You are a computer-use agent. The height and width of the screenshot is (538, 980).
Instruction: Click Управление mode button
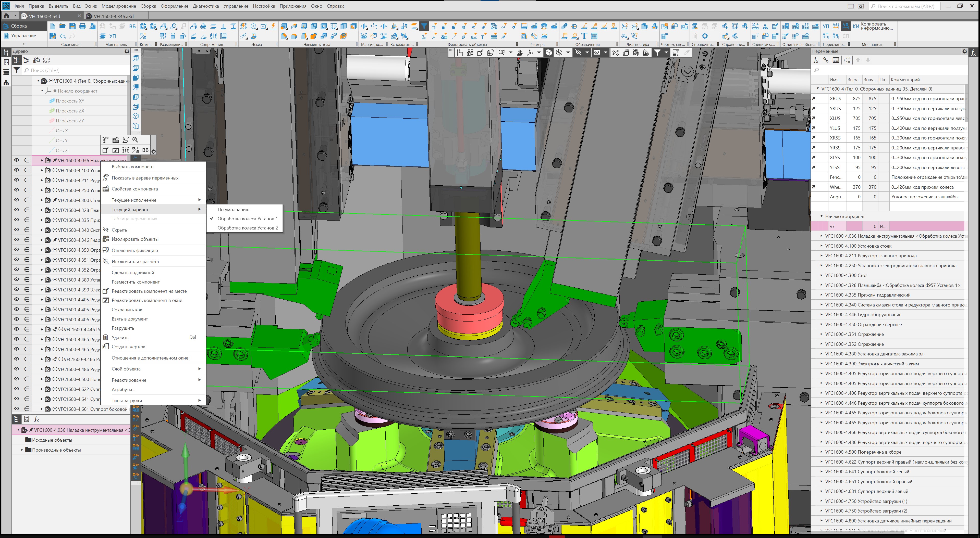point(23,36)
